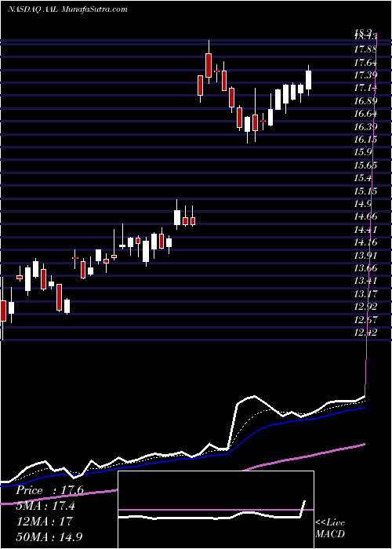The width and height of the screenshot is (392, 549).
Task: Click the 12.67 price axis label
Action: (365, 319)
